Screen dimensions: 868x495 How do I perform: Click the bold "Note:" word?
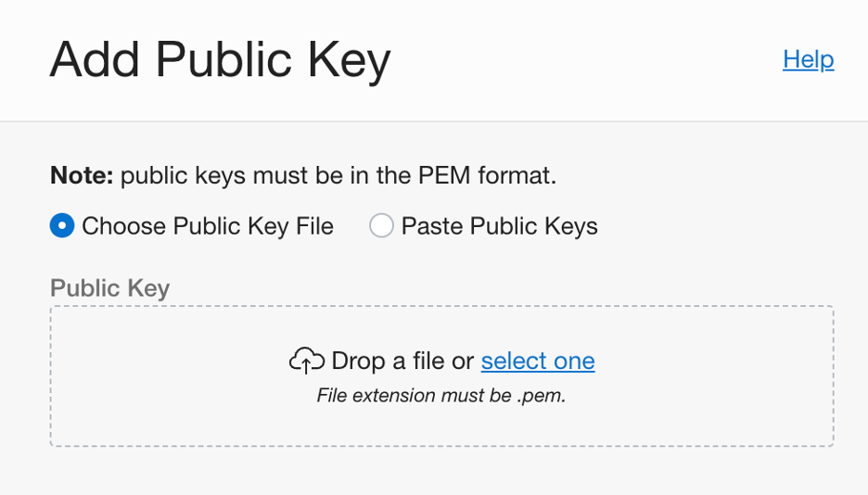point(82,175)
